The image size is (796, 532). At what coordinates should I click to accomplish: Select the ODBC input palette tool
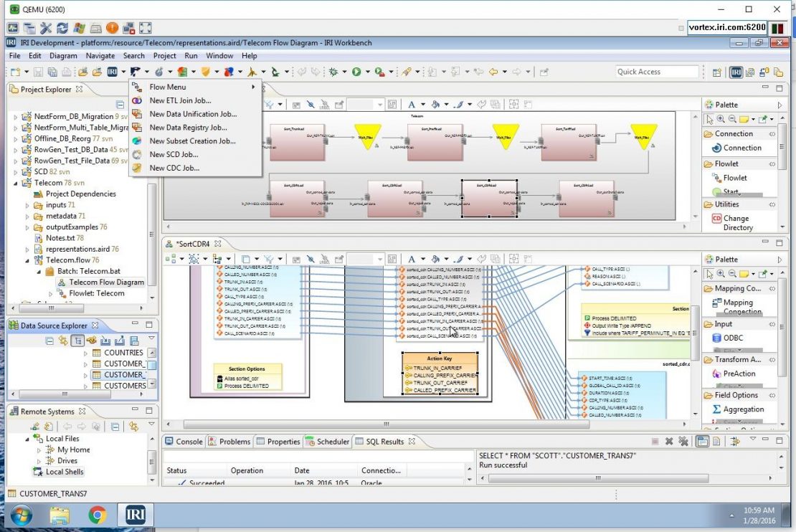pyautogui.click(x=727, y=338)
